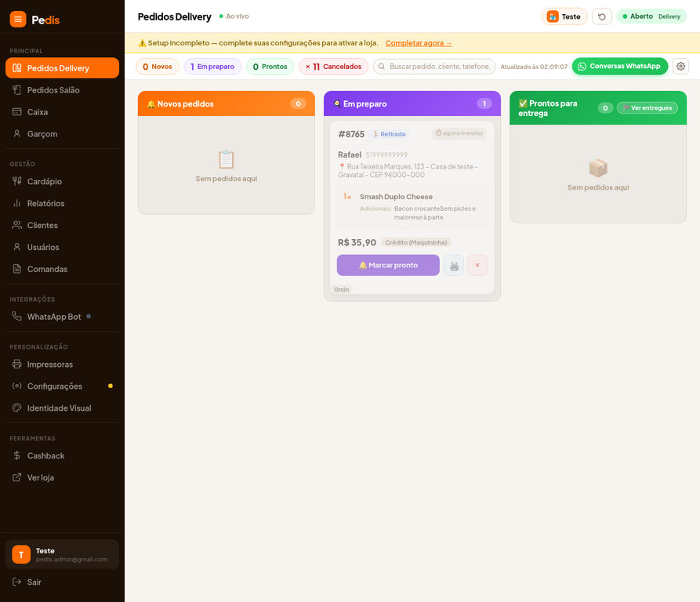Click Marcar pronto on order #8765

pos(388,265)
